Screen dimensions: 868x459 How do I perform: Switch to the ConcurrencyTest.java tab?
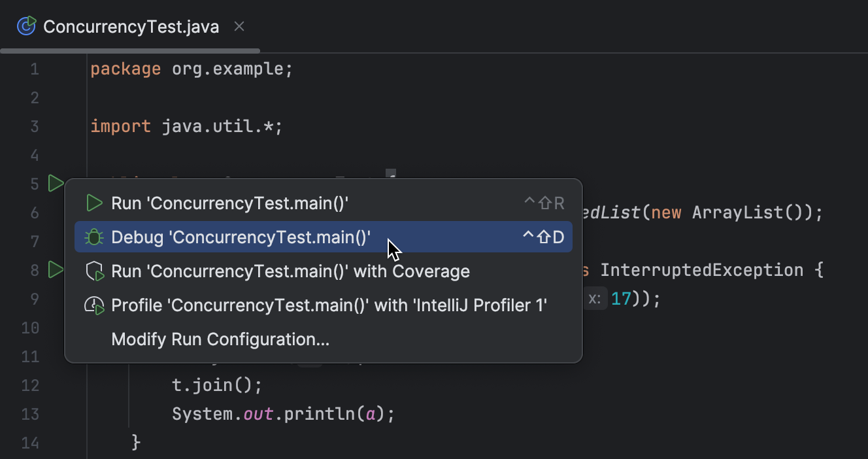pos(130,26)
